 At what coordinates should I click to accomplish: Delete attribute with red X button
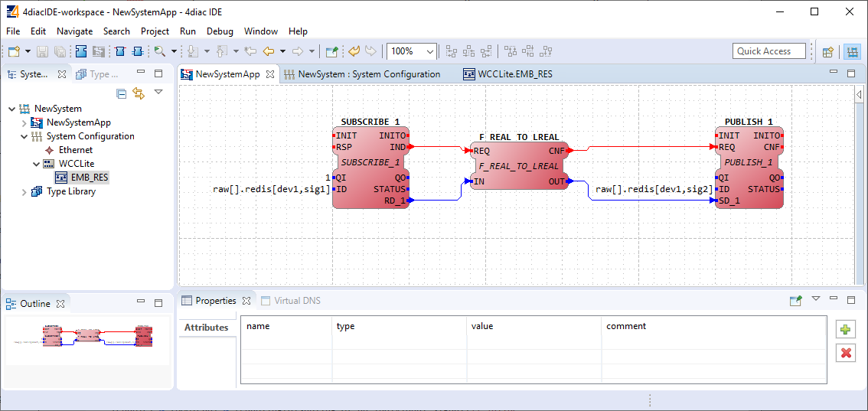click(x=845, y=353)
